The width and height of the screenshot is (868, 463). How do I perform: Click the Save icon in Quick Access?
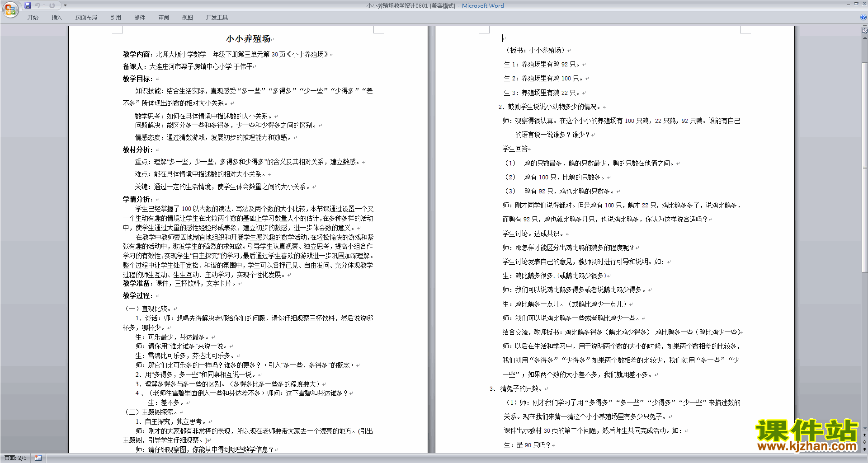28,5
